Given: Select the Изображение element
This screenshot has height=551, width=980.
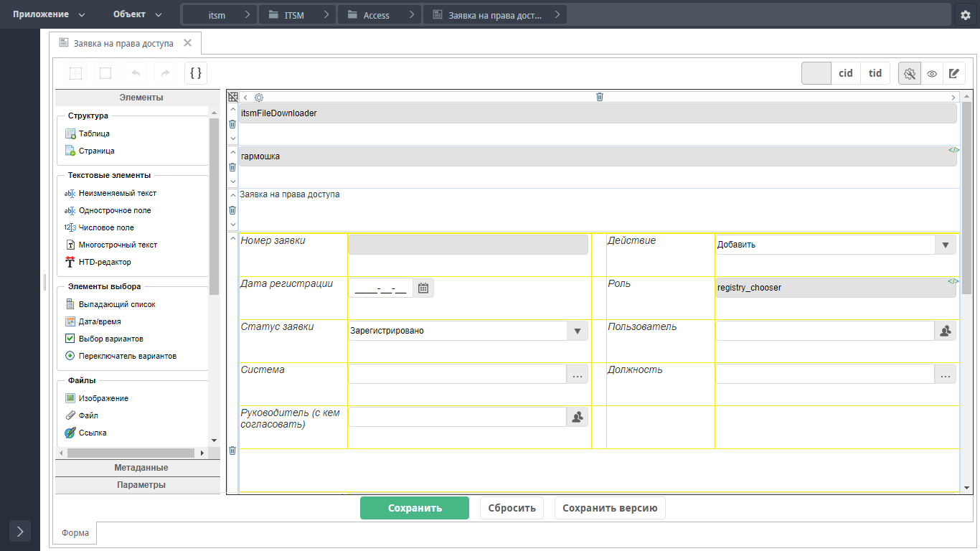Looking at the screenshot, I should [x=97, y=398].
